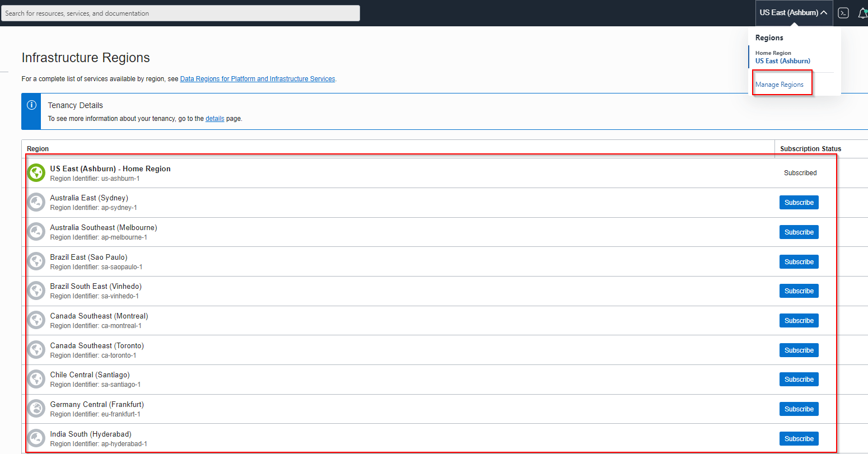Screen dimensions: 868x454
Task: Click the search resources and services field
Action: (x=180, y=13)
